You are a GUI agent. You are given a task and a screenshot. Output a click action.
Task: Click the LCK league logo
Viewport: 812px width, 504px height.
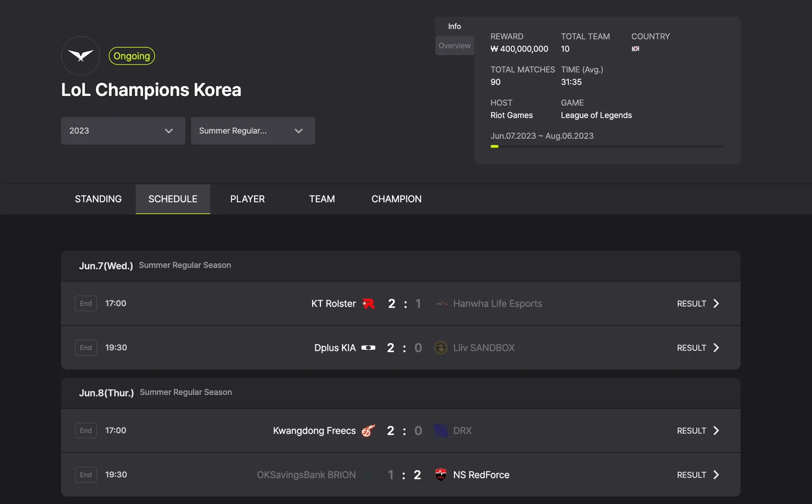(x=80, y=56)
